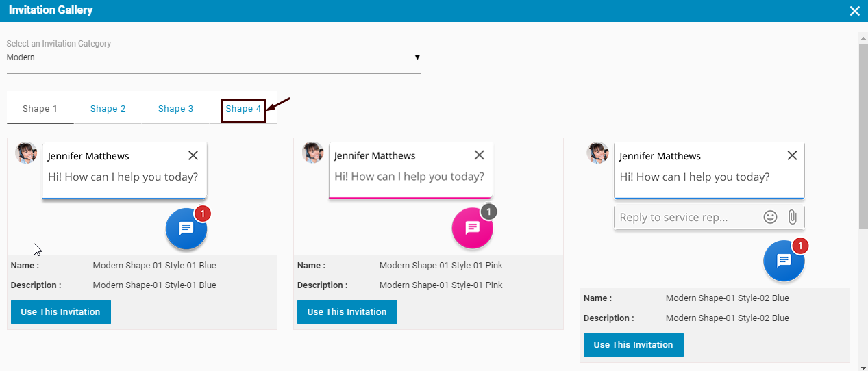
Task: Click the 'Reply to service rep...' input field
Action: coord(685,217)
